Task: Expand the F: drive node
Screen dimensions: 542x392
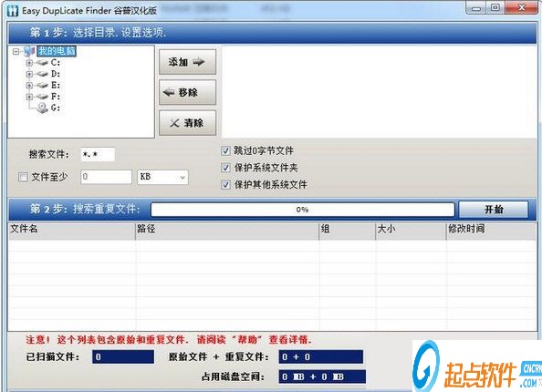Action: coord(29,97)
